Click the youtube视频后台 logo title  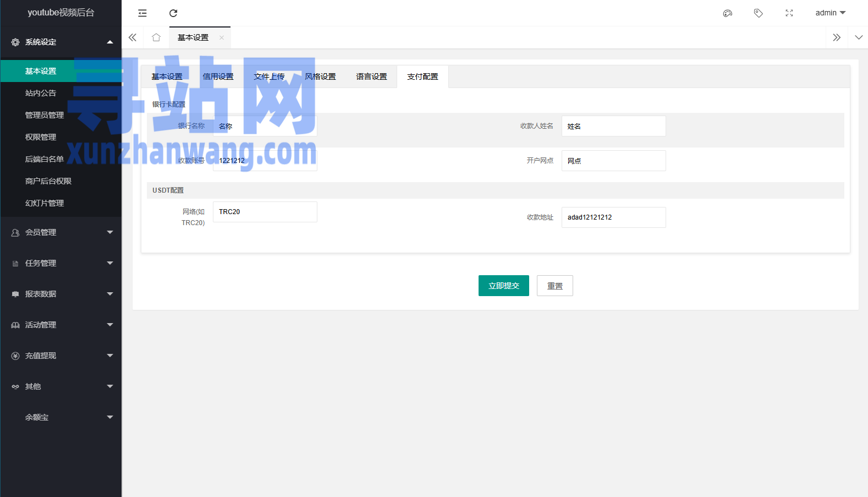coord(61,12)
